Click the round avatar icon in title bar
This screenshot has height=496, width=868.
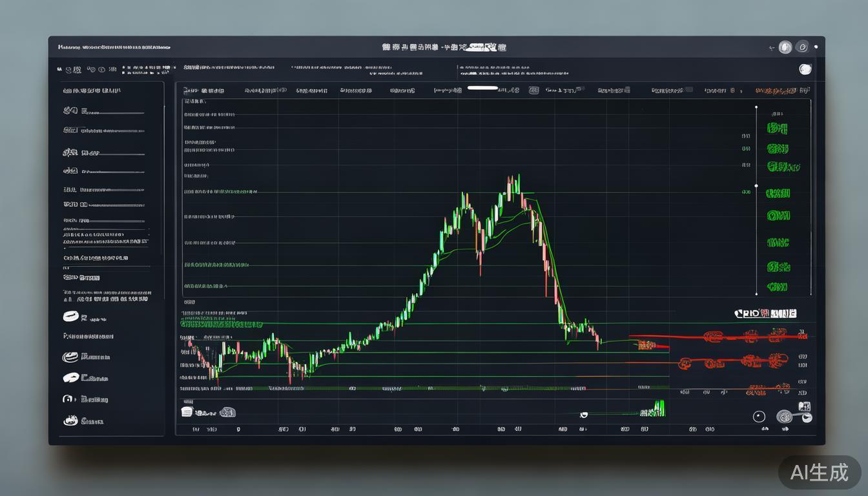(785, 47)
